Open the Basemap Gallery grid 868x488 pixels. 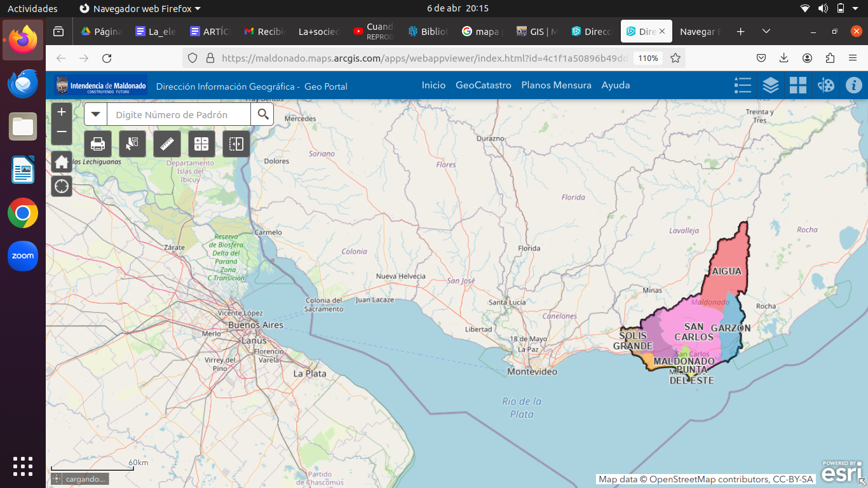[x=798, y=85]
